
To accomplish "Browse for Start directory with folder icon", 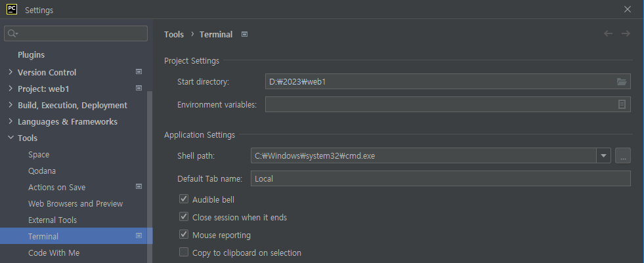I will click(622, 81).
